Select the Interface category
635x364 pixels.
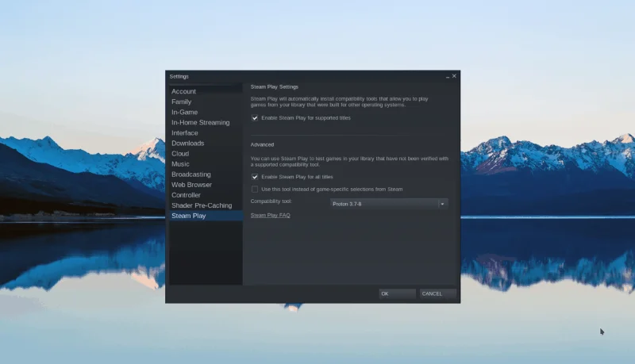pos(206,133)
